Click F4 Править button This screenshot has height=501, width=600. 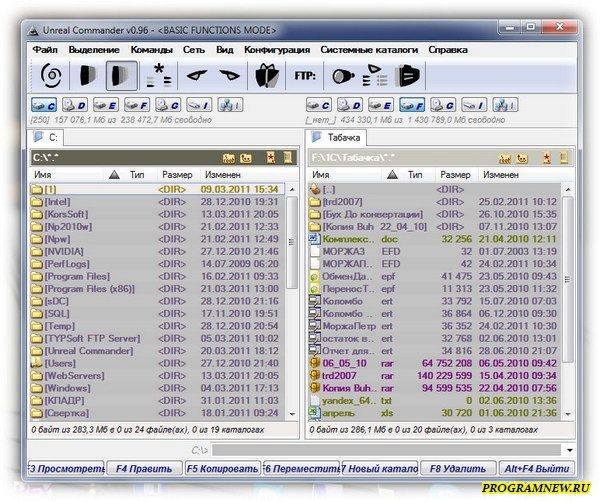tap(144, 468)
